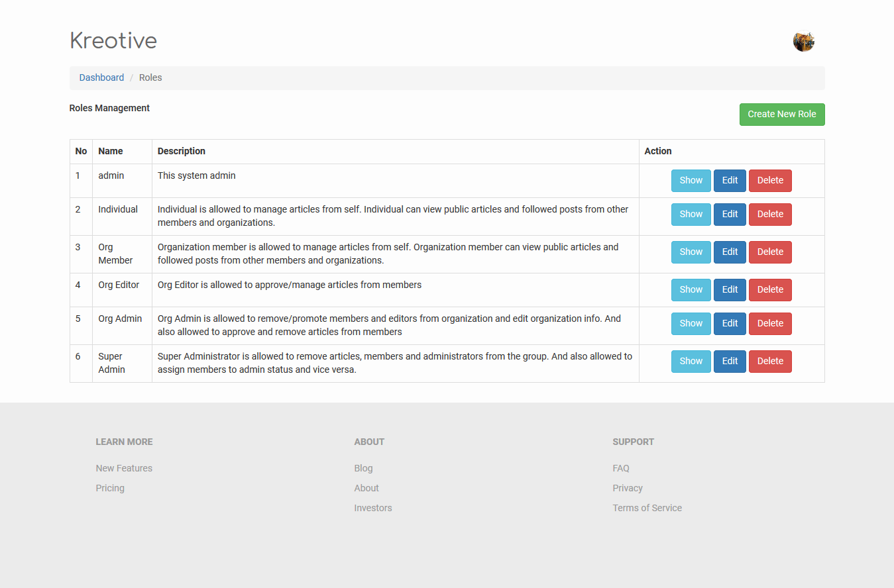Image resolution: width=894 pixels, height=588 pixels.
Task: Click the Kreotive logo
Action: tap(113, 41)
